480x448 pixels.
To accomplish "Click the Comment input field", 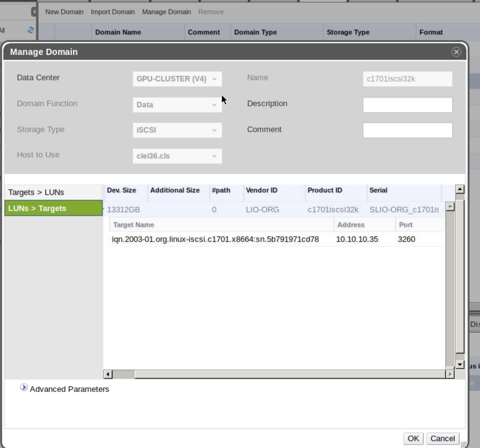I will [407, 130].
